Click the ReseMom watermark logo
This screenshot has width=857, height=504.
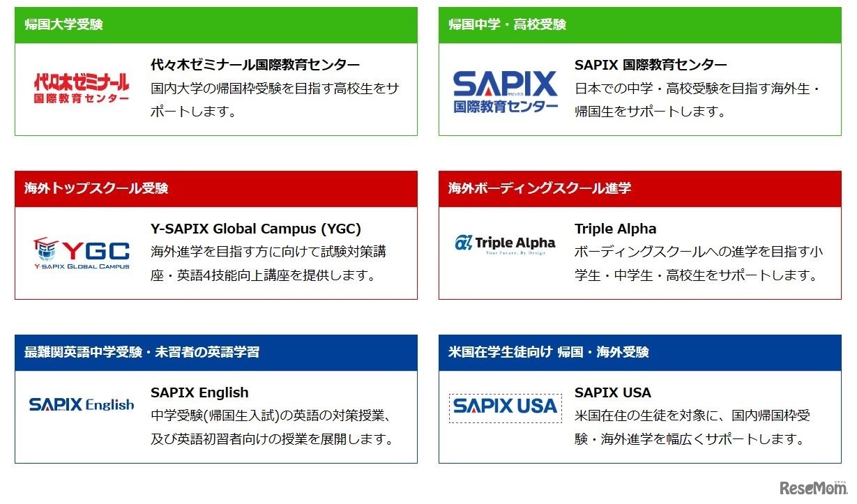[x=814, y=487]
